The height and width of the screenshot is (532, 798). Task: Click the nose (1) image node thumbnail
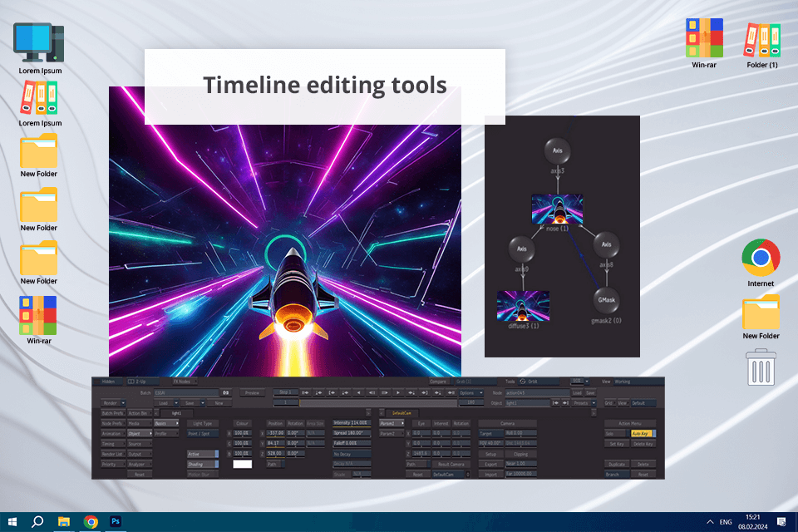coord(557,209)
